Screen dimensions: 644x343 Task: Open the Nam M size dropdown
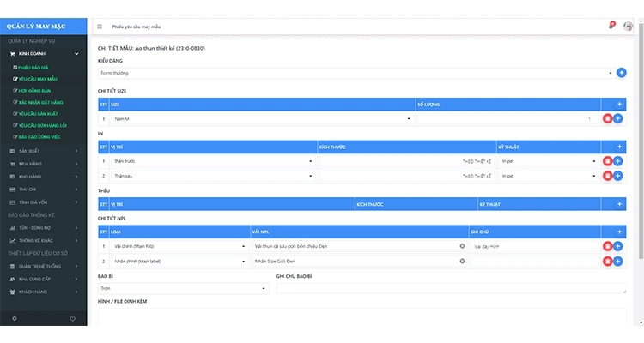pyautogui.click(x=262, y=118)
